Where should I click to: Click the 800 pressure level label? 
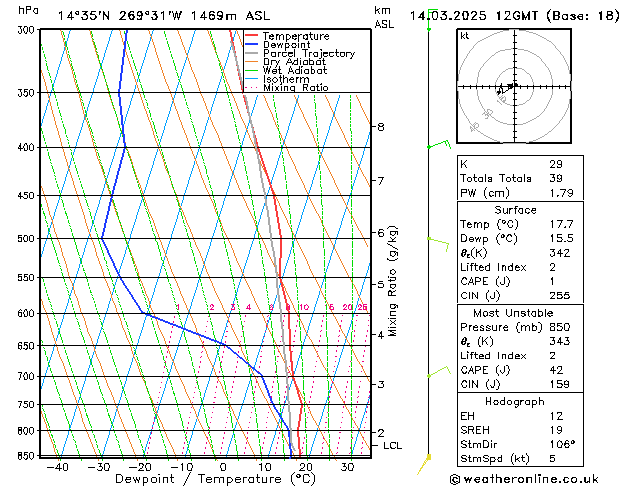[28, 431]
